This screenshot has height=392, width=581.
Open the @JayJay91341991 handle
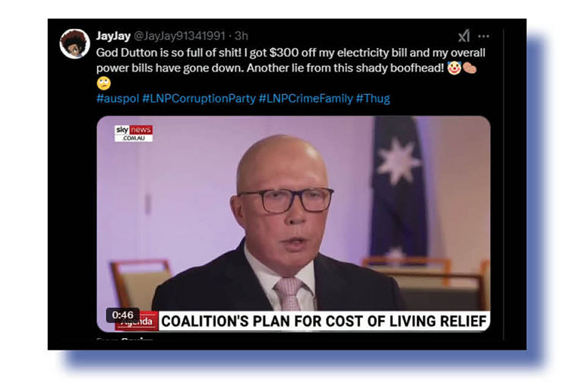tap(179, 36)
